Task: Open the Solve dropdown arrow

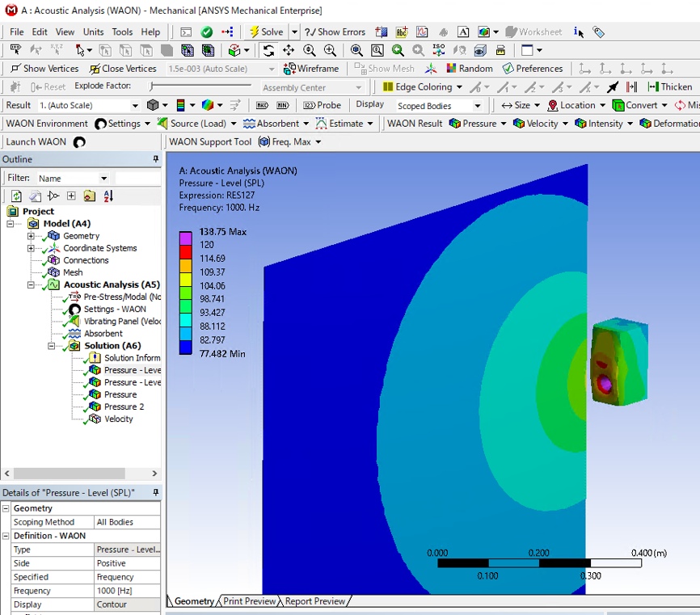Action: click(x=295, y=32)
